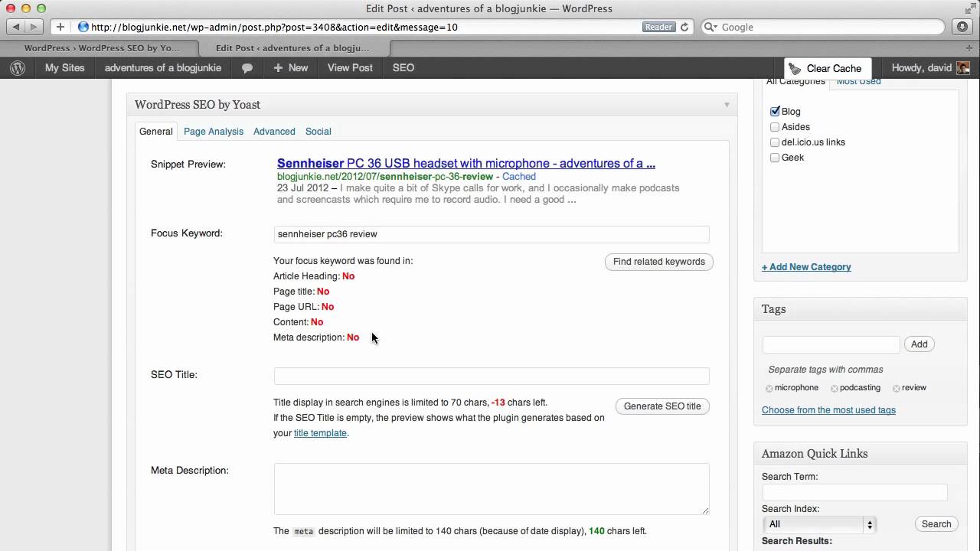This screenshot has height=551, width=980.
Task: Click the WordPress logo in the admin bar
Action: click(17, 67)
